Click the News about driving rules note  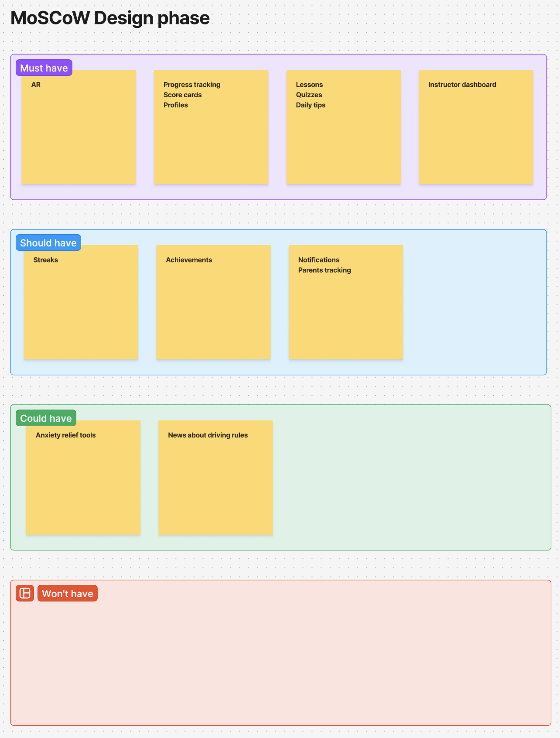pyautogui.click(x=215, y=480)
